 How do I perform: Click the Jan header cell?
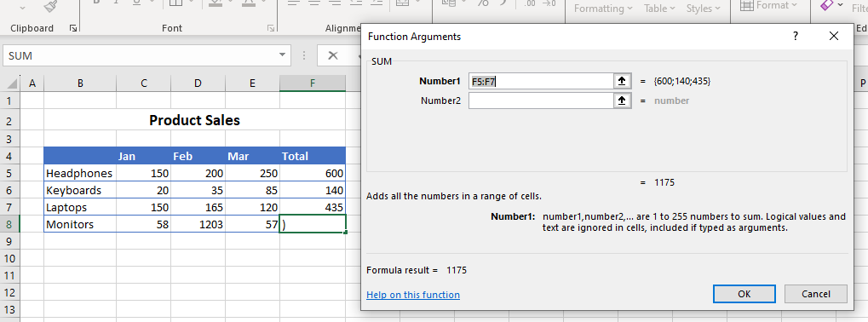click(x=144, y=156)
